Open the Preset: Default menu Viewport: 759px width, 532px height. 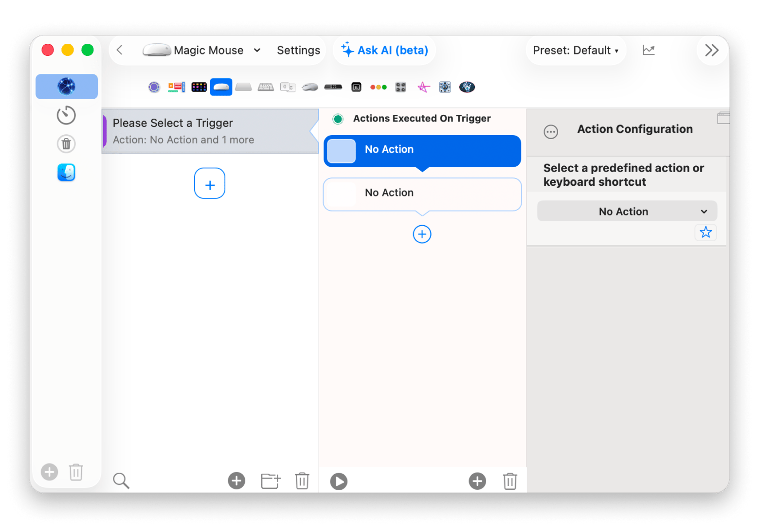576,50
